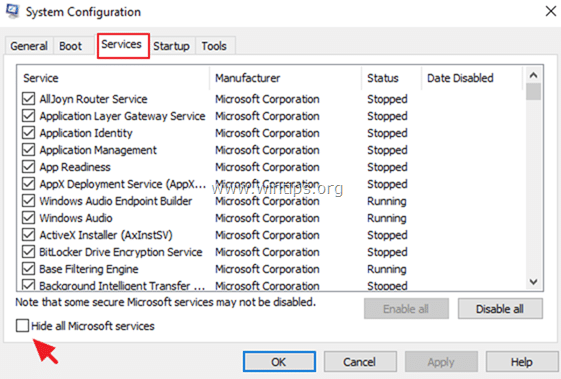Click 'Running' status of Base Filtering Engine
This screenshot has height=379, width=561.
(x=387, y=269)
